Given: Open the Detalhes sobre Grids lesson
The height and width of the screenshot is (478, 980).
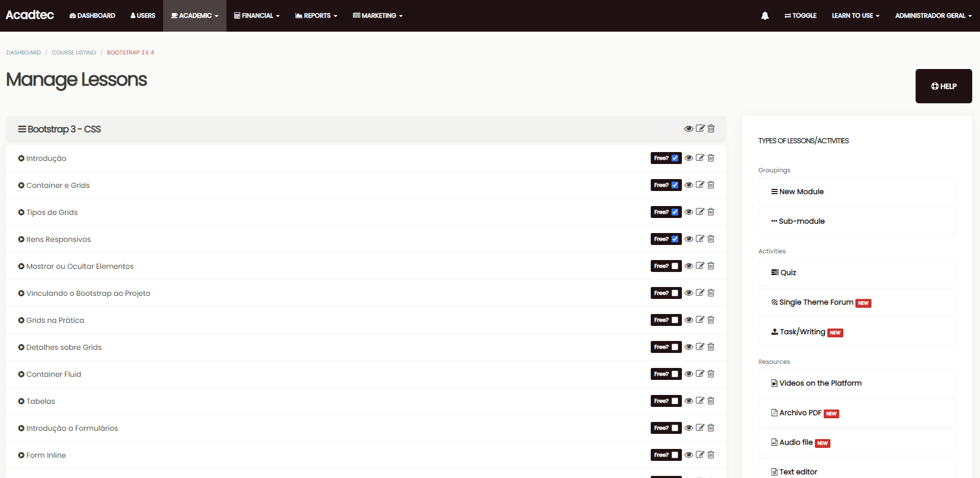Looking at the screenshot, I should [64, 347].
